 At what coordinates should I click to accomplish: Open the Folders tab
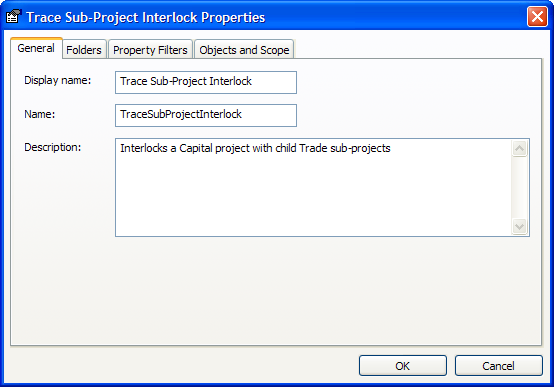tap(84, 50)
